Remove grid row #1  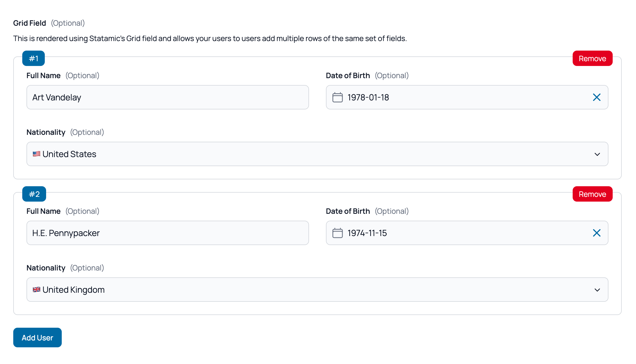[x=592, y=58]
